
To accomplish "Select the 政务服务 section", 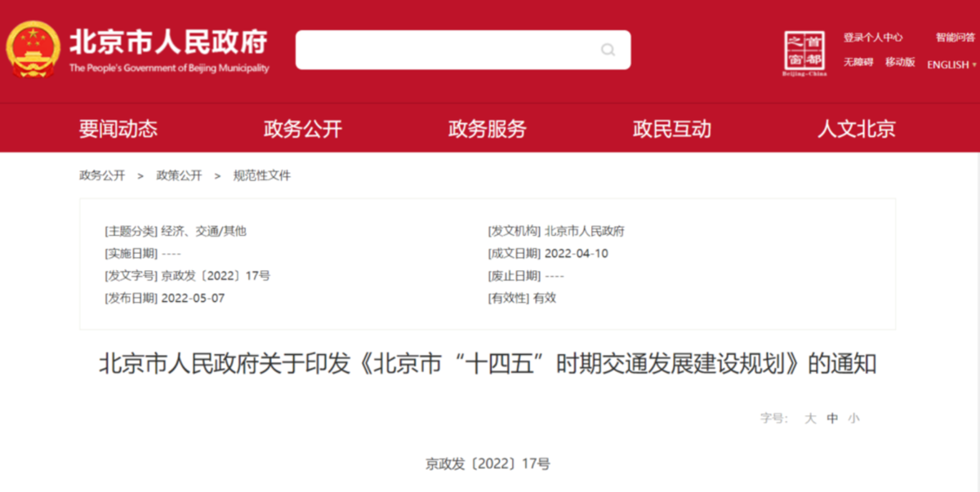I will tap(486, 128).
